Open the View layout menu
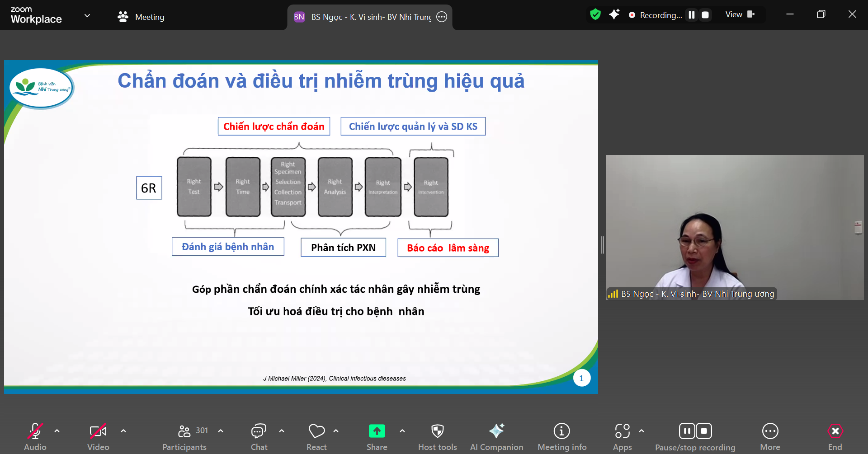 pos(740,14)
